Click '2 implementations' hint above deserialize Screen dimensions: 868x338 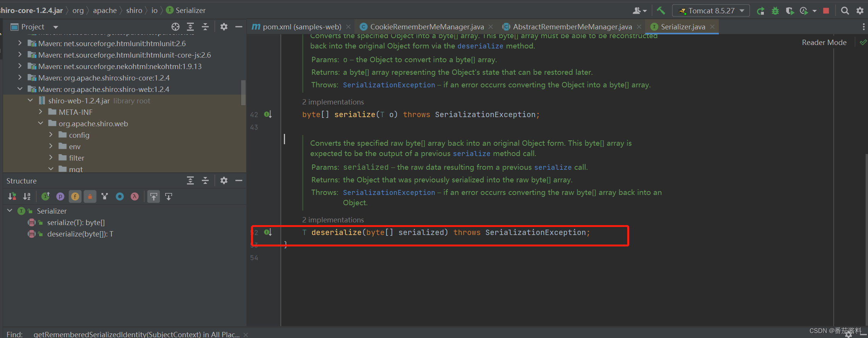point(333,220)
